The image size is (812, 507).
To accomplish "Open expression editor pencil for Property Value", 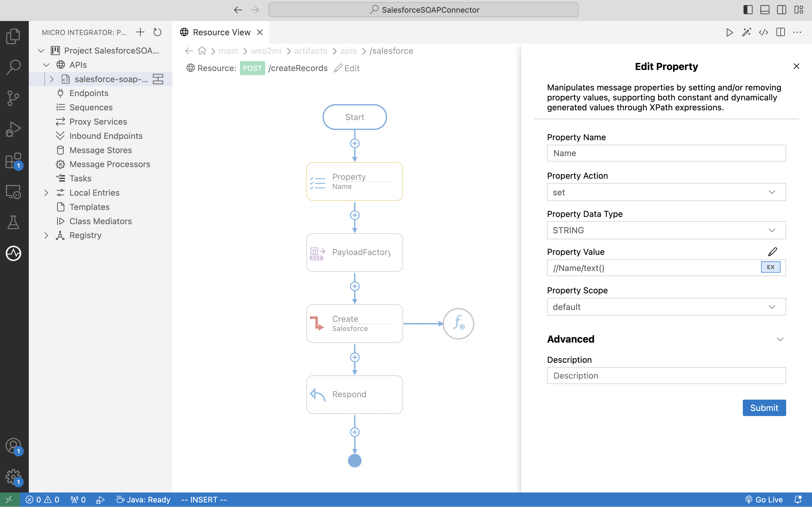I will point(772,252).
